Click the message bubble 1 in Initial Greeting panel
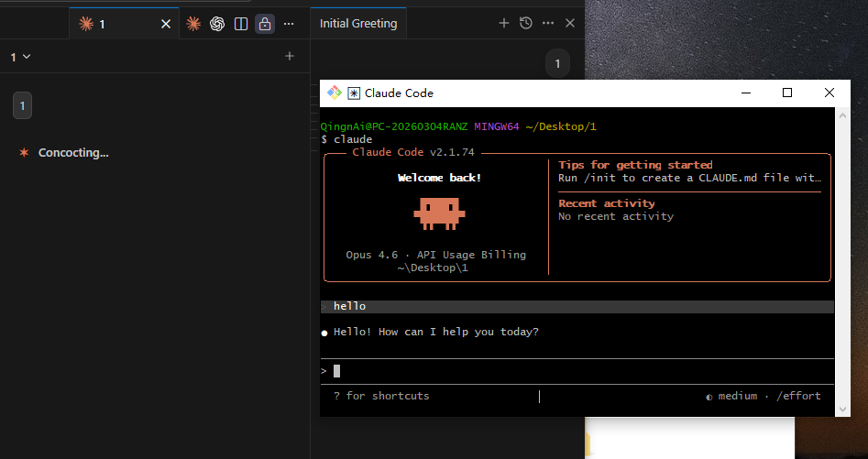This screenshot has height=459, width=868. (557, 63)
